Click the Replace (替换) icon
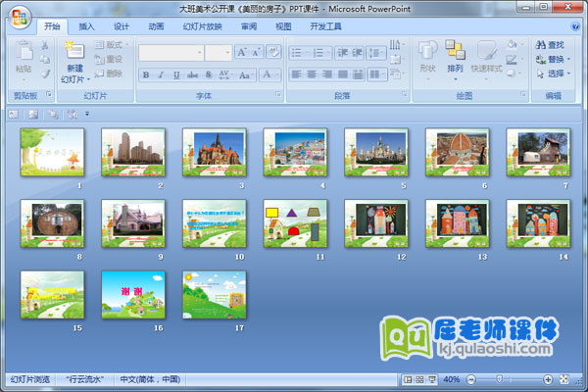Viewport: 588px width, 392px height. click(x=540, y=59)
